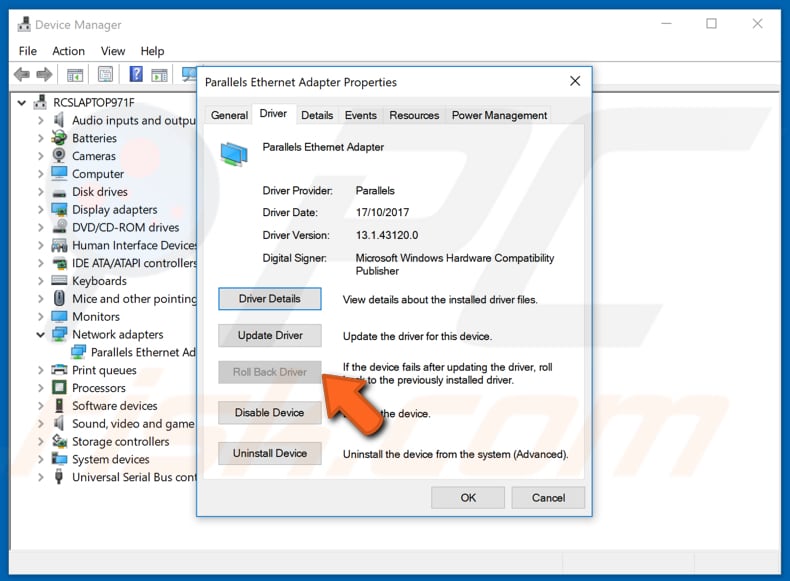Switch to the Events tab
Screen dimensions: 790x581
coord(360,115)
